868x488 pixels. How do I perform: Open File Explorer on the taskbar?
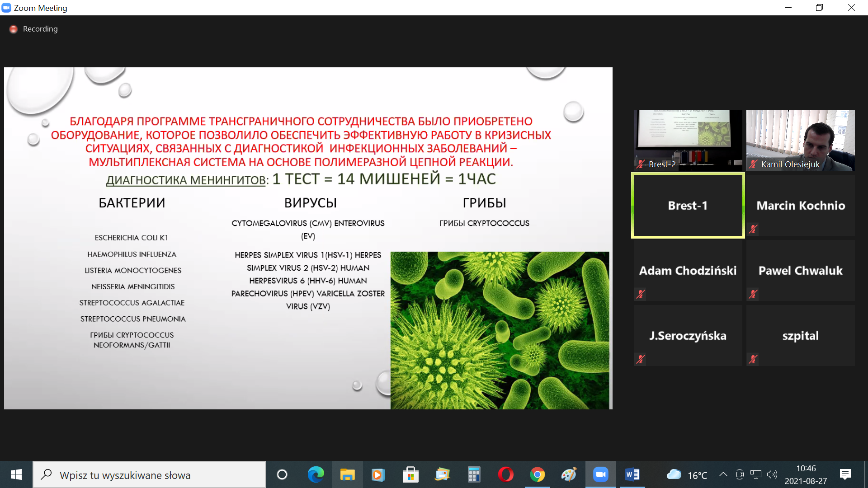[x=347, y=474]
